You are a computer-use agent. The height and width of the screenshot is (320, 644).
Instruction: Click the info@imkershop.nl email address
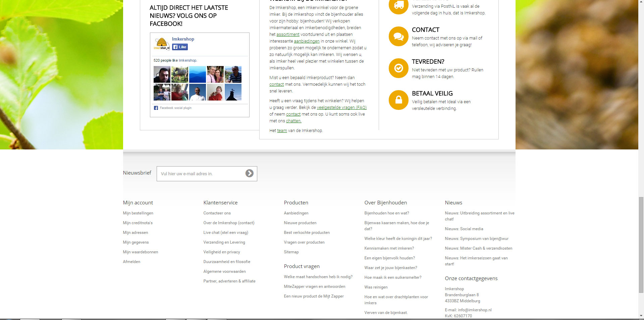tap(475, 310)
